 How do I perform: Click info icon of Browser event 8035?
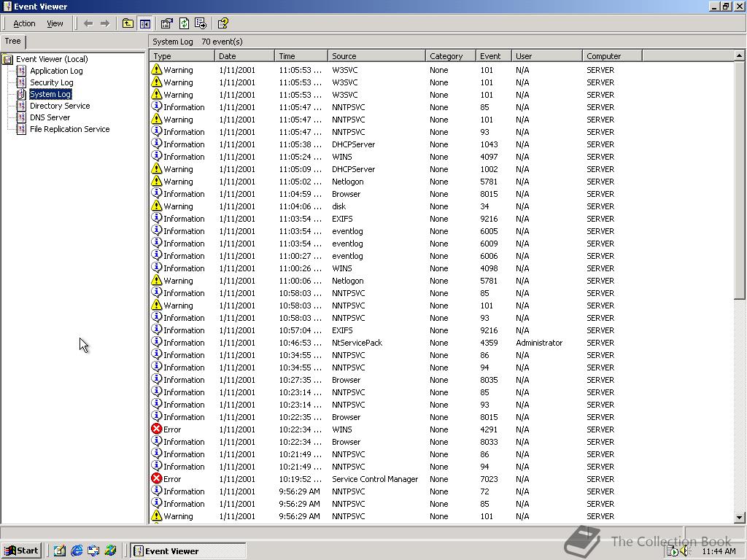point(156,379)
